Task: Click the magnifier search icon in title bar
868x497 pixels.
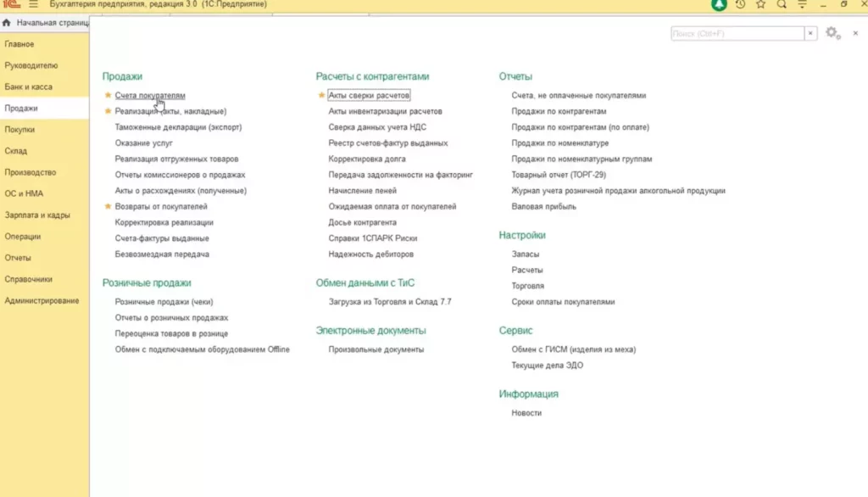Action: (x=781, y=5)
